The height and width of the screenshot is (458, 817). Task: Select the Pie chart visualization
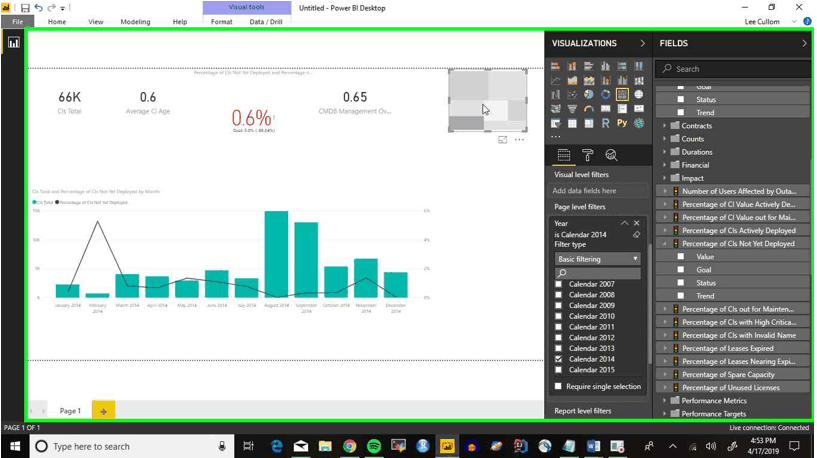(x=589, y=94)
